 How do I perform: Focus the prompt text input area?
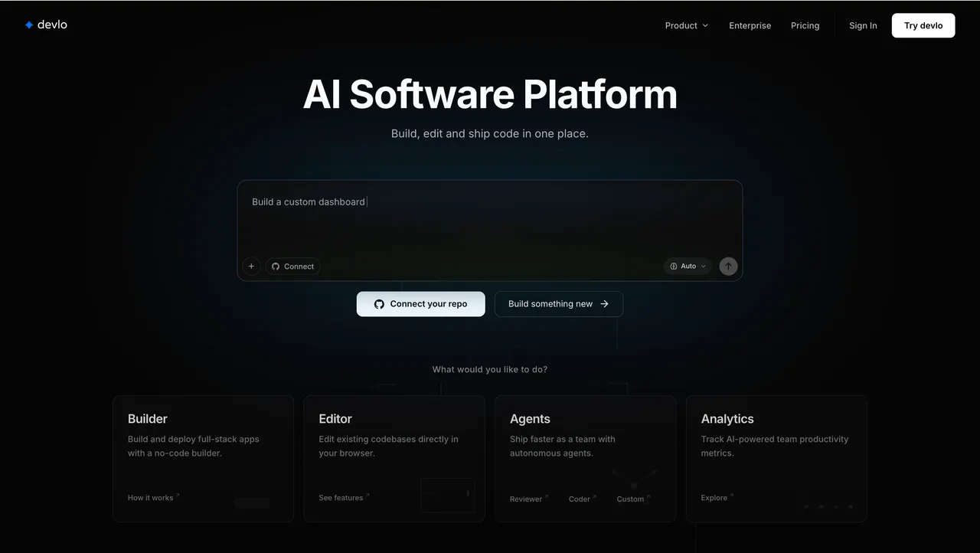click(x=489, y=218)
